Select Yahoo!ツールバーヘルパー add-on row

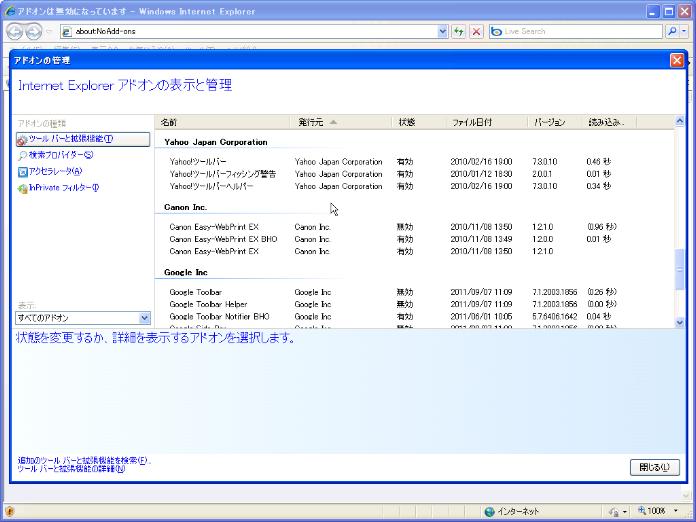pyautogui.click(x=414, y=186)
